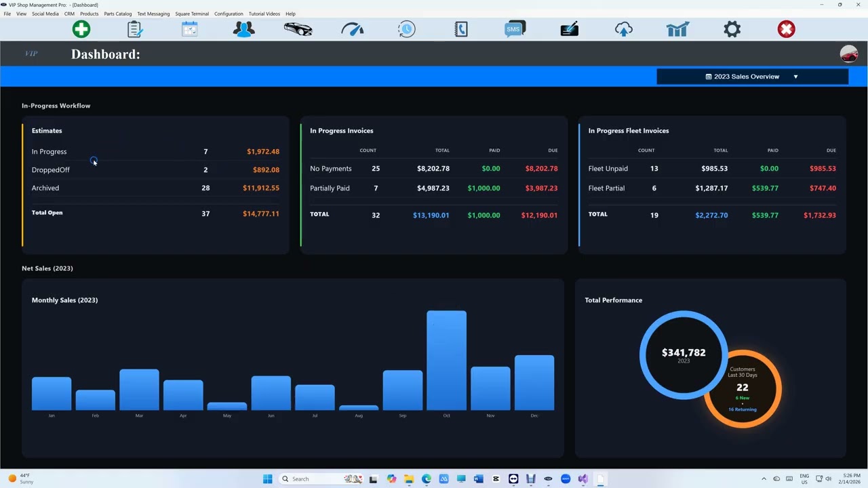The height and width of the screenshot is (488, 868).
Task: Open the Parts Catalog menu
Action: tap(118, 14)
